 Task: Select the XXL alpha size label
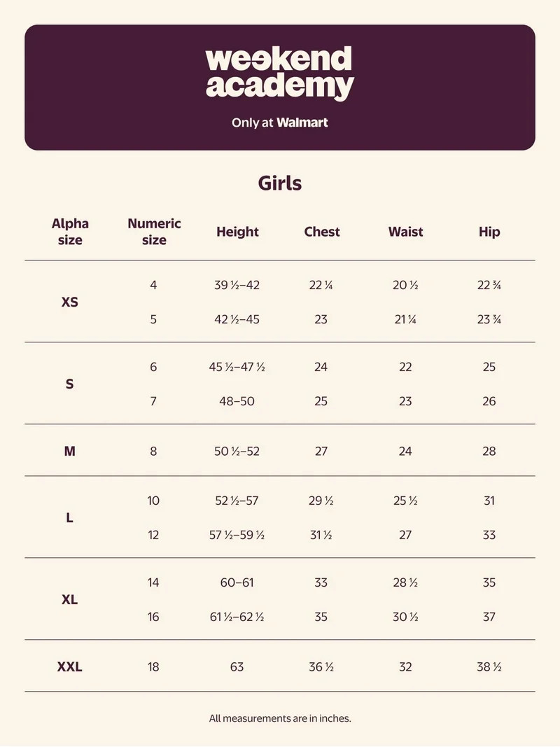click(x=70, y=667)
